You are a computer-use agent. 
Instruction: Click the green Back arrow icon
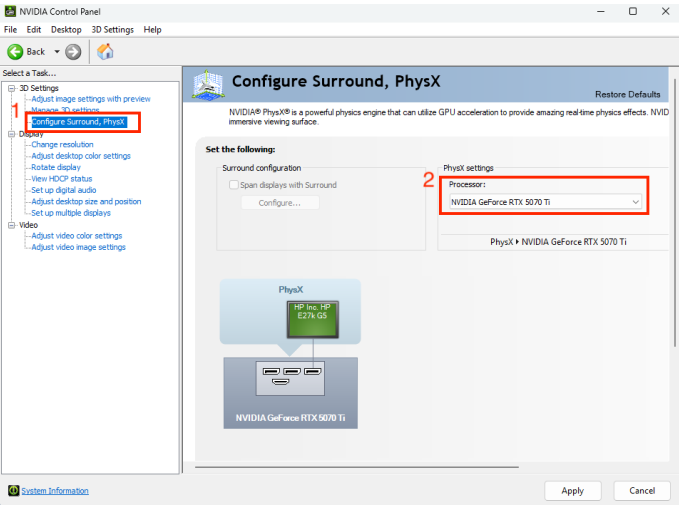[x=15, y=51]
